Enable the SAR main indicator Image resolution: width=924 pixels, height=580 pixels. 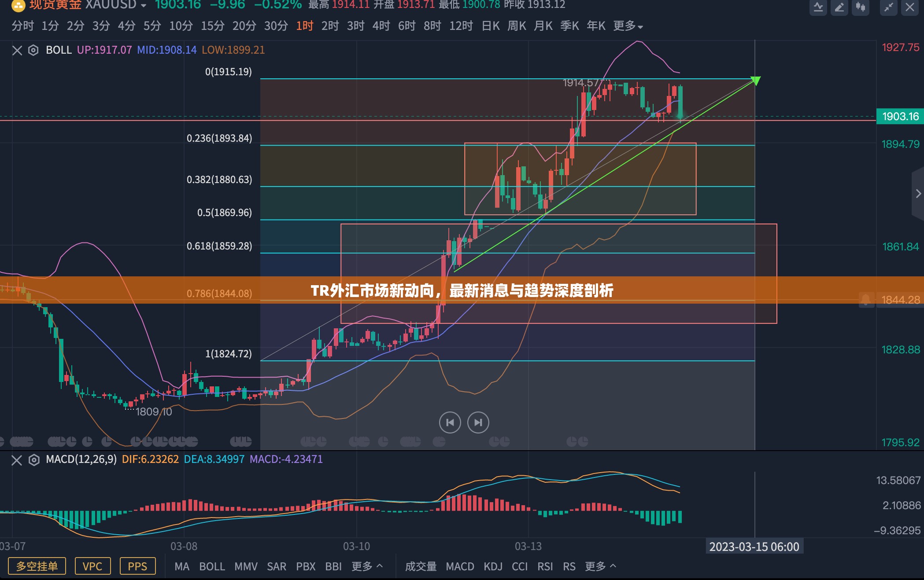(277, 566)
